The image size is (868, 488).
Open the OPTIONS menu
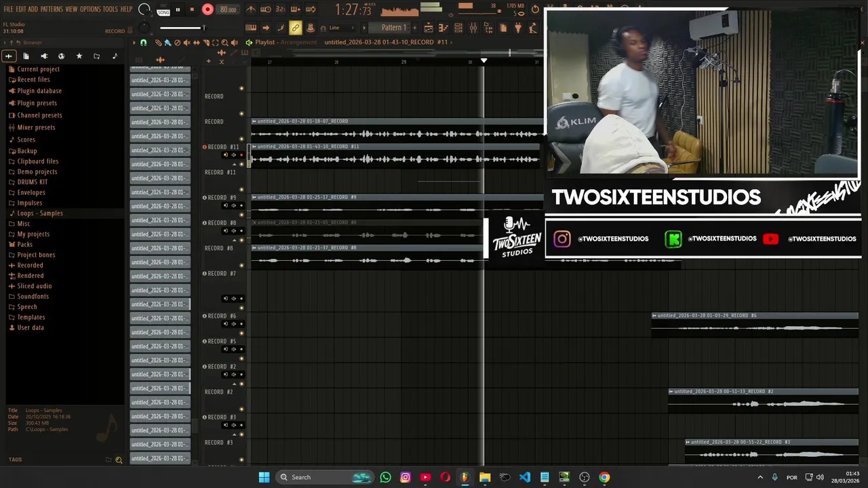pyautogui.click(x=90, y=9)
